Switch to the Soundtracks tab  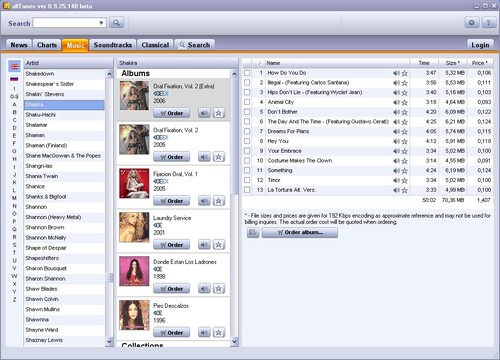113,45
